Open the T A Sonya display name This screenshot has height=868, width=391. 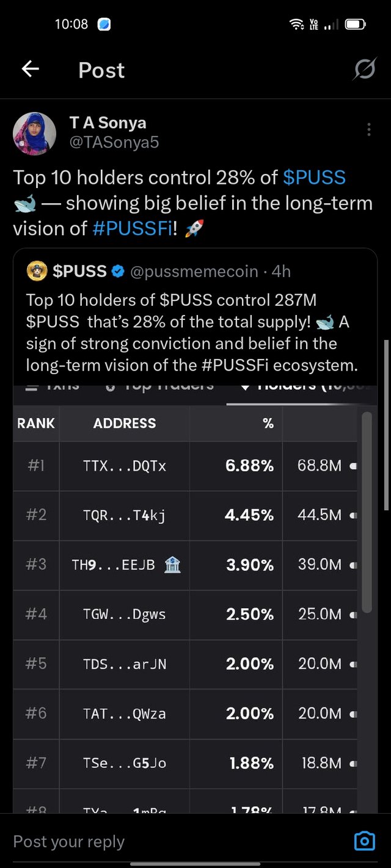[x=108, y=123]
